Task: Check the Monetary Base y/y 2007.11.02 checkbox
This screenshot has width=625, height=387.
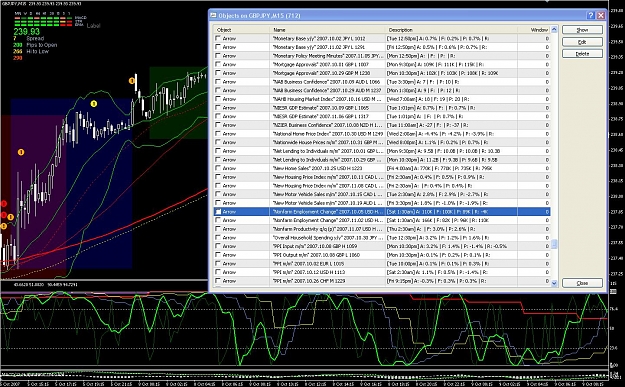Action: pos(218,47)
